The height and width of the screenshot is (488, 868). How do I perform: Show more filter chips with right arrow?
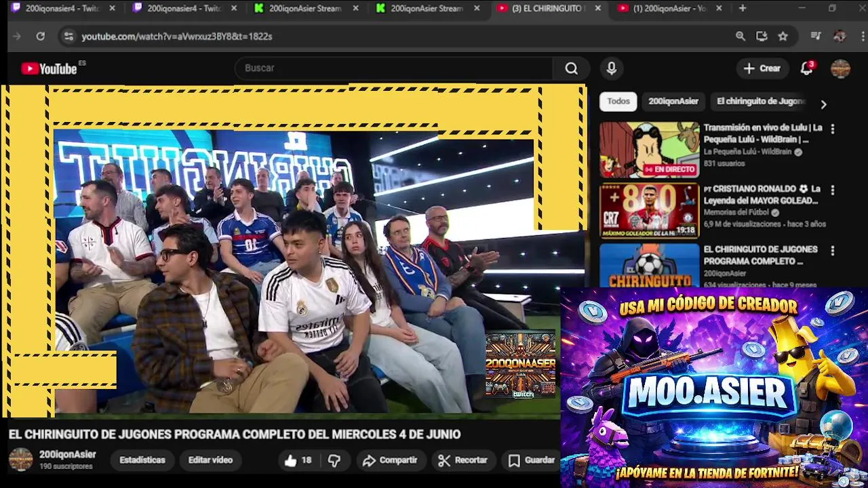coord(823,104)
